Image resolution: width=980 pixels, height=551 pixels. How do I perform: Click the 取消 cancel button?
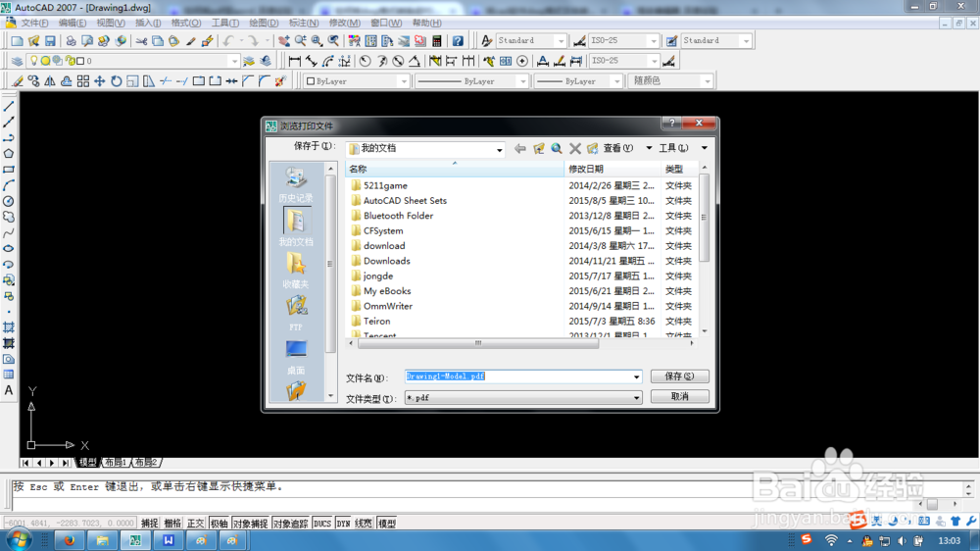click(x=679, y=396)
